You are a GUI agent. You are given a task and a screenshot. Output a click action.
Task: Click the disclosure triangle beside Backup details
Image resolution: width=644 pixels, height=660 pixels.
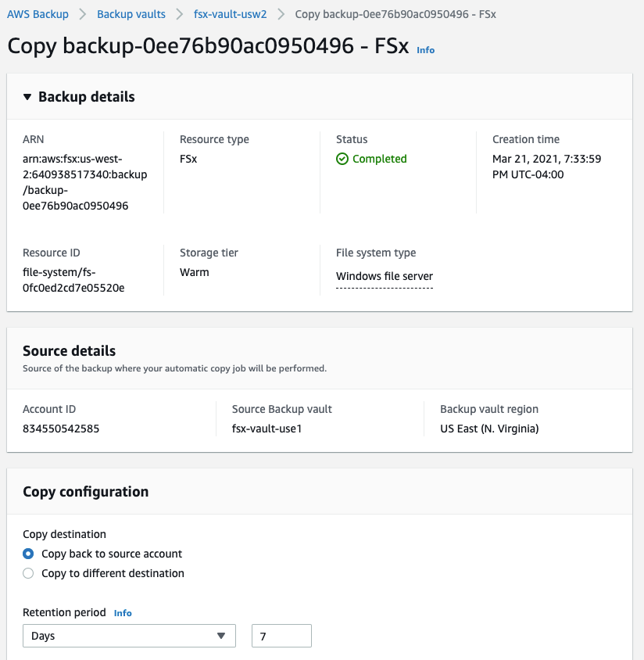pyautogui.click(x=28, y=97)
